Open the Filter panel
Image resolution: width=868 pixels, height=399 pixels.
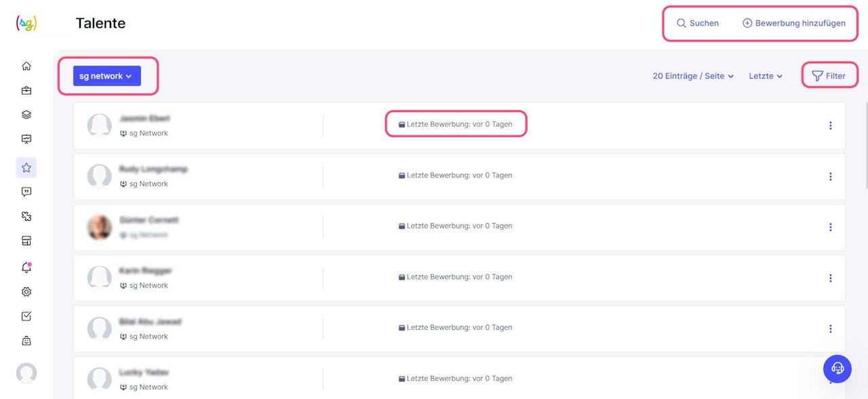tap(829, 76)
